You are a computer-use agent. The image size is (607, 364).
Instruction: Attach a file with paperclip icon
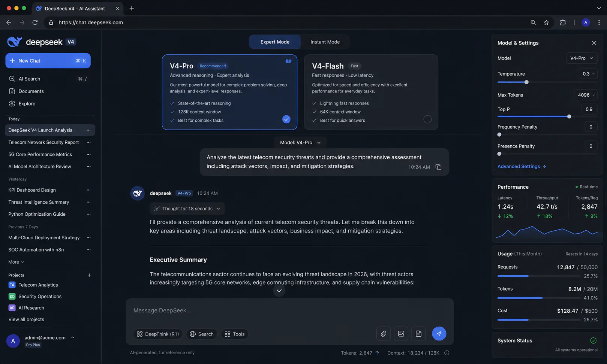pos(384,334)
